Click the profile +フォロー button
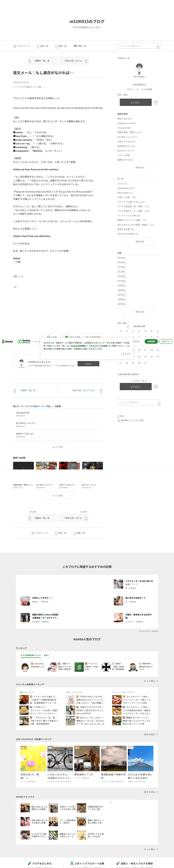174x868 pixels. click(135, 102)
